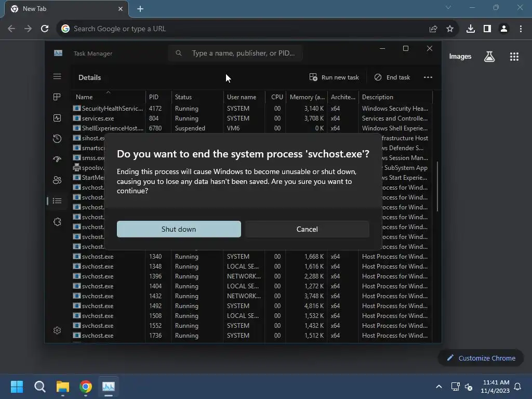Click Run new task
This screenshot has width=532, height=399.
pyautogui.click(x=334, y=77)
